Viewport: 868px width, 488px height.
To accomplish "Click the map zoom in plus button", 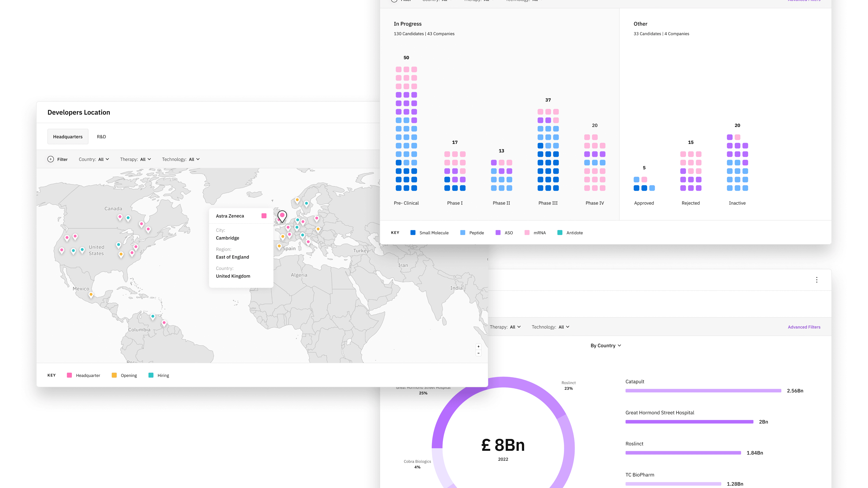I will (x=479, y=347).
